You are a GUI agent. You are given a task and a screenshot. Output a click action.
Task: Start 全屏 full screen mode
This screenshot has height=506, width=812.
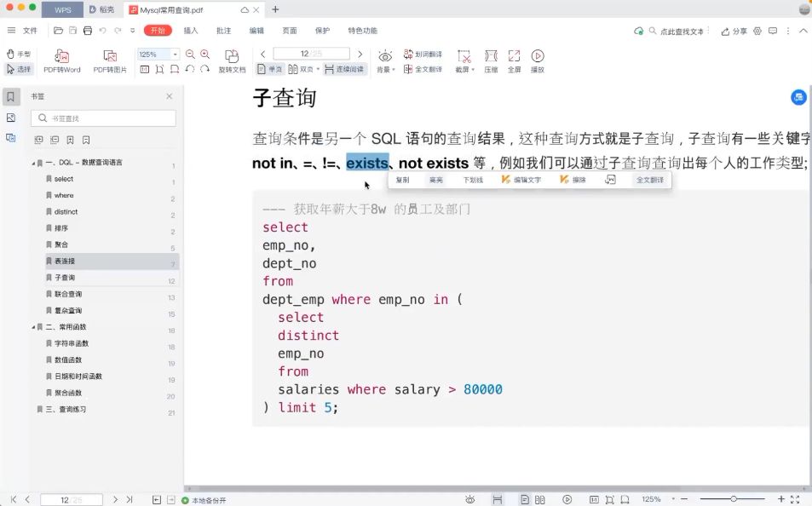tap(515, 60)
